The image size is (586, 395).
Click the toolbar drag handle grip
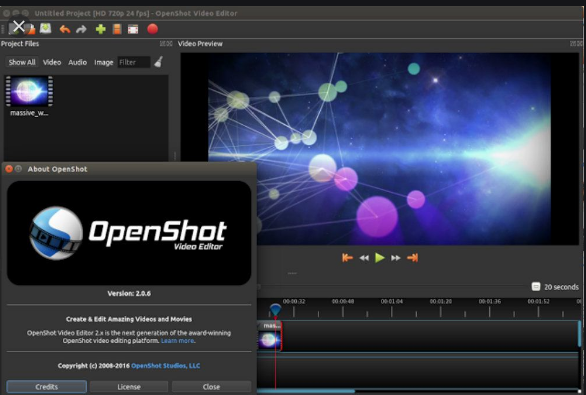[3, 29]
